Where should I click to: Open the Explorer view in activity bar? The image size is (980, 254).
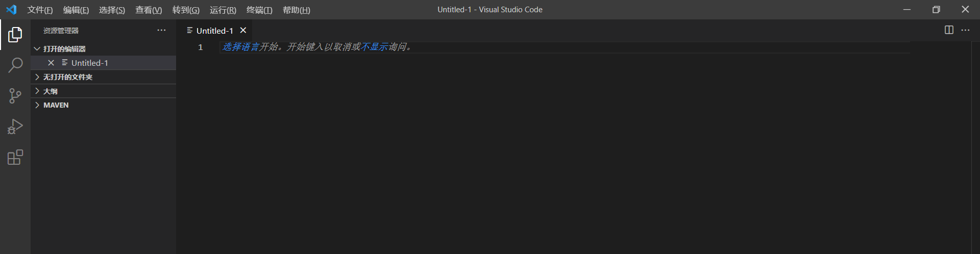[15, 35]
